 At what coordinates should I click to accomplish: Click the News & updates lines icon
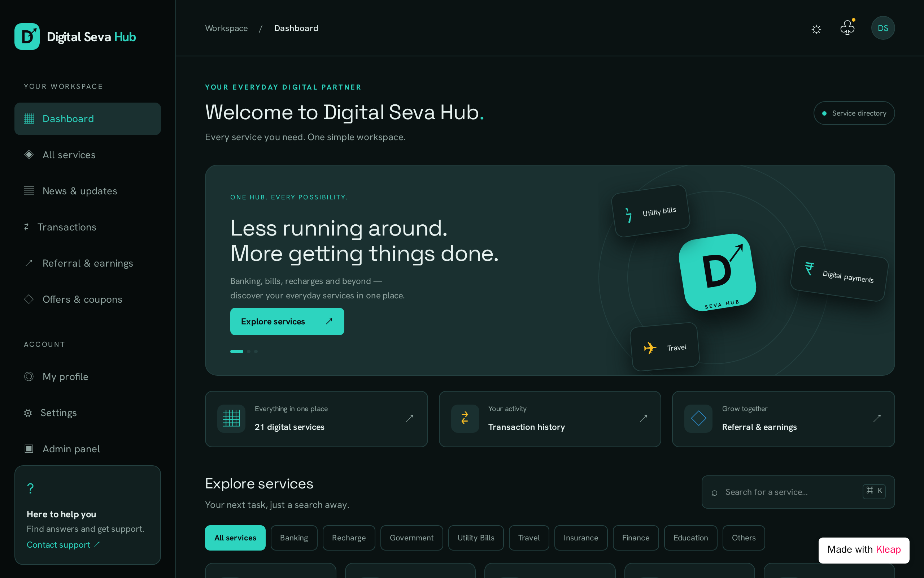[x=29, y=191]
